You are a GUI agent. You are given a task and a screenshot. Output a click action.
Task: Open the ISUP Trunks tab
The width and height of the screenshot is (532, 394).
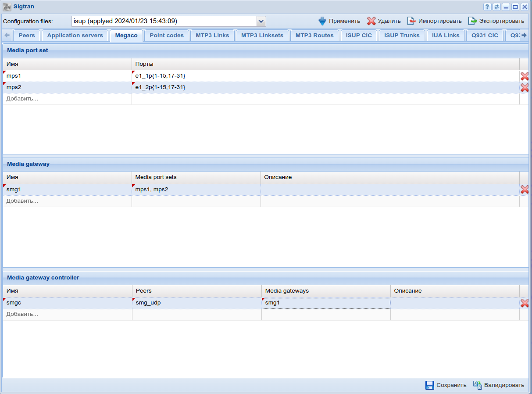click(402, 36)
